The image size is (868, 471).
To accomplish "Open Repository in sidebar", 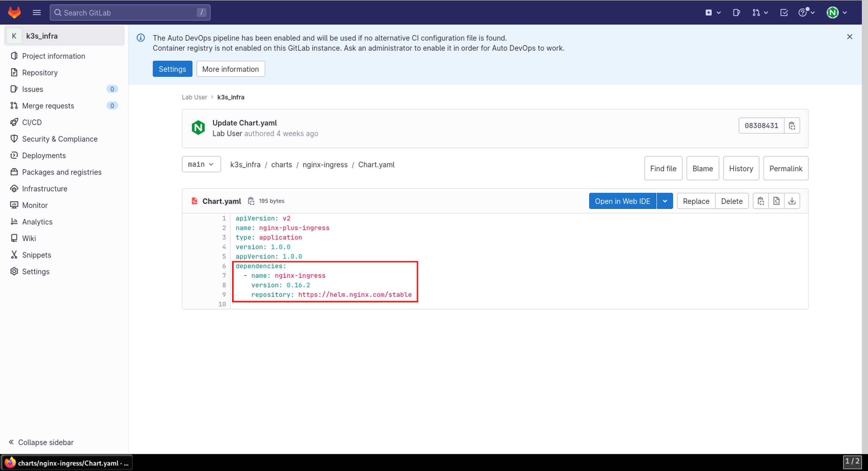I will pos(64,72).
